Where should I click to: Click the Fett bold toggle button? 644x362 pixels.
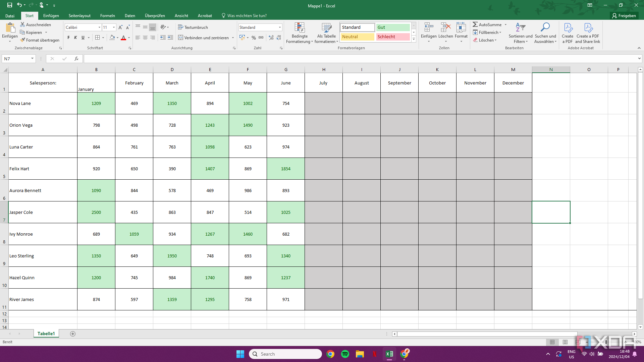click(68, 38)
